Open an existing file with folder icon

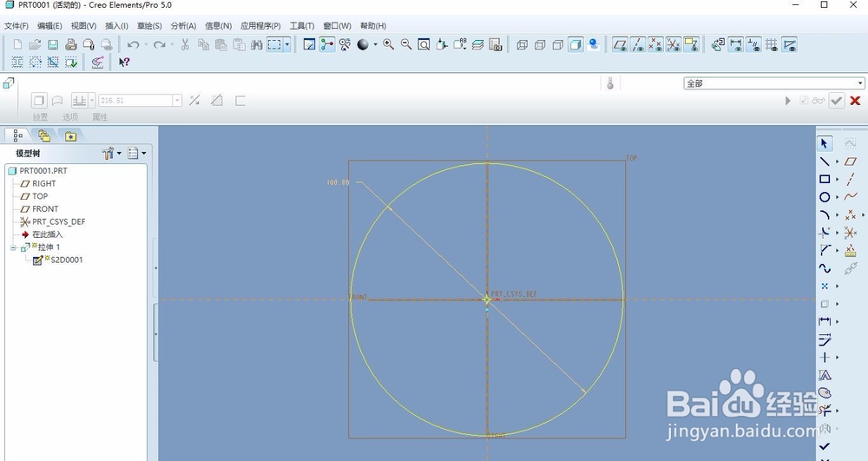coord(35,45)
